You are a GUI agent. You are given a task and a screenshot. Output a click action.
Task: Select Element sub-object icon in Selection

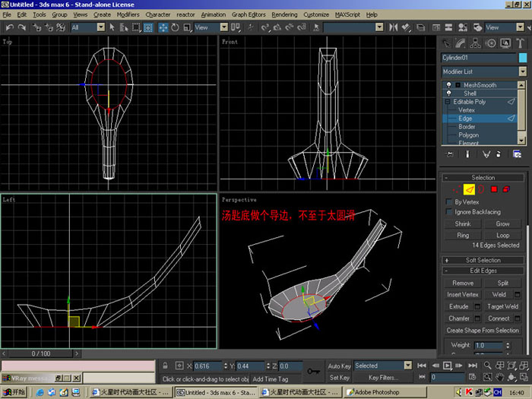(x=506, y=189)
